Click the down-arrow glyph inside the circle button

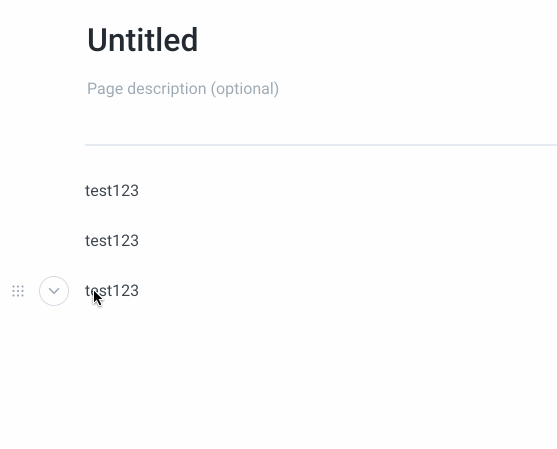pyautogui.click(x=54, y=291)
